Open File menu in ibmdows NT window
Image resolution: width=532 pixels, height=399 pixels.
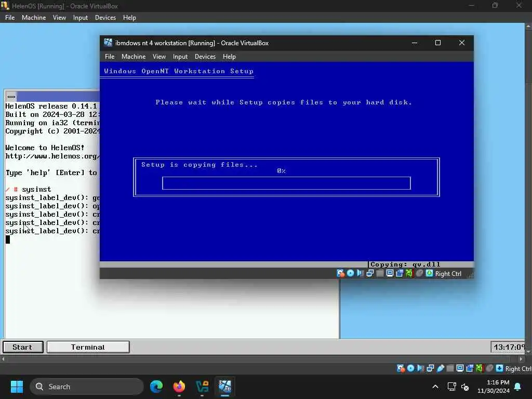click(x=110, y=57)
